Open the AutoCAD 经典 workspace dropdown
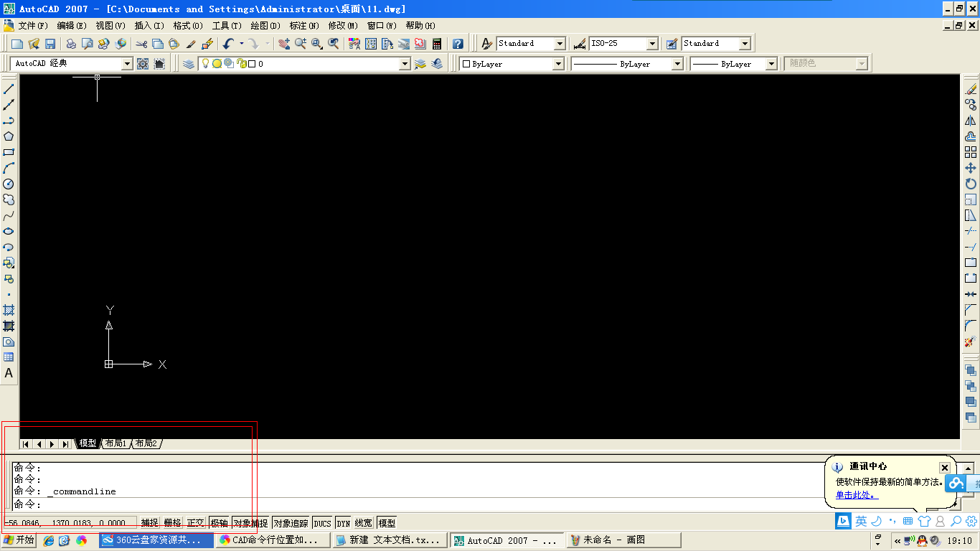 [x=127, y=64]
